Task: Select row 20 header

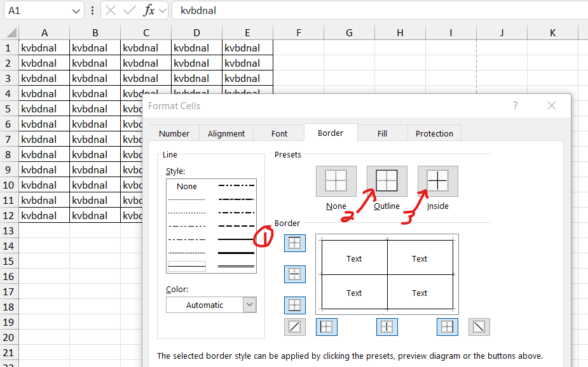Action: click(x=9, y=337)
